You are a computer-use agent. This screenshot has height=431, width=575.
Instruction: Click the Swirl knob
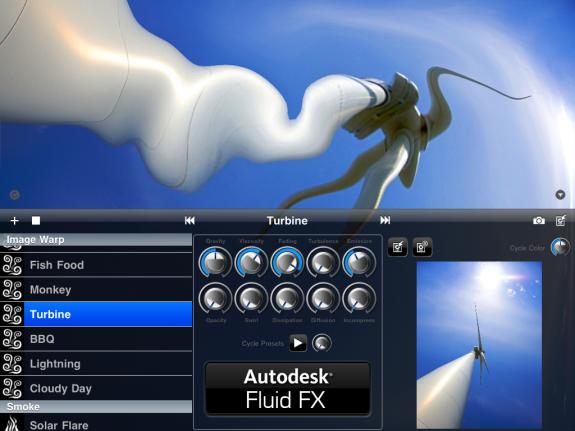pos(251,298)
